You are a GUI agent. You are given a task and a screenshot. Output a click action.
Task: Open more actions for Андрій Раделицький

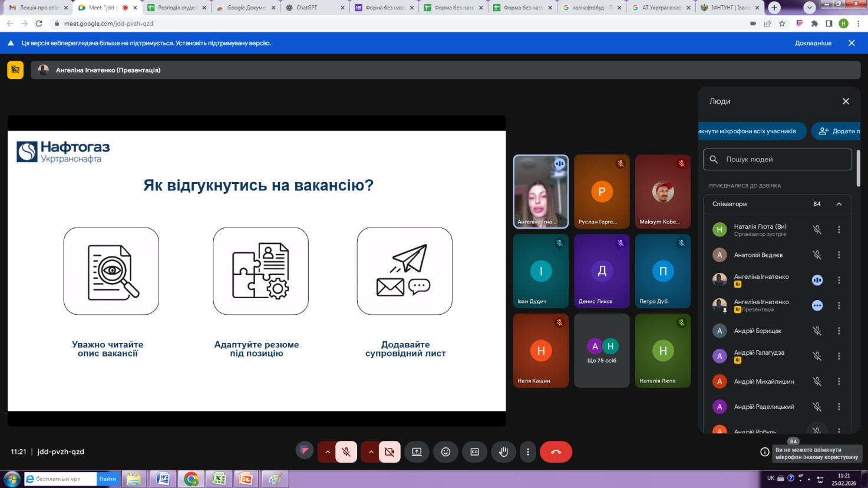point(839,407)
